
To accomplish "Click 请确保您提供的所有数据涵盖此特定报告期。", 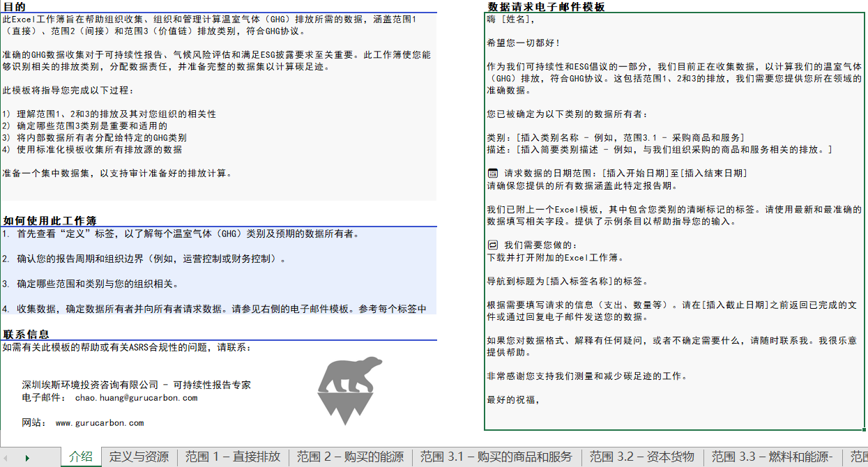I will (x=582, y=186).
